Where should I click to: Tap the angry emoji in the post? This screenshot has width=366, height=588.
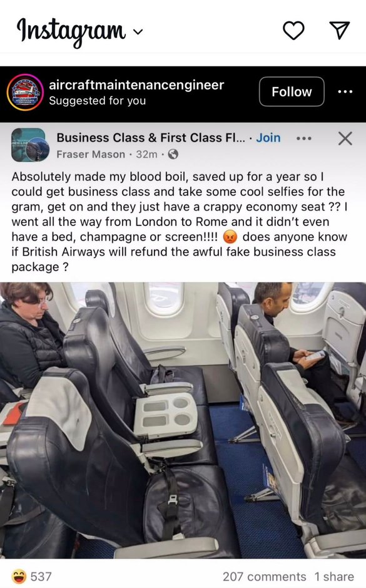[230, 237]
